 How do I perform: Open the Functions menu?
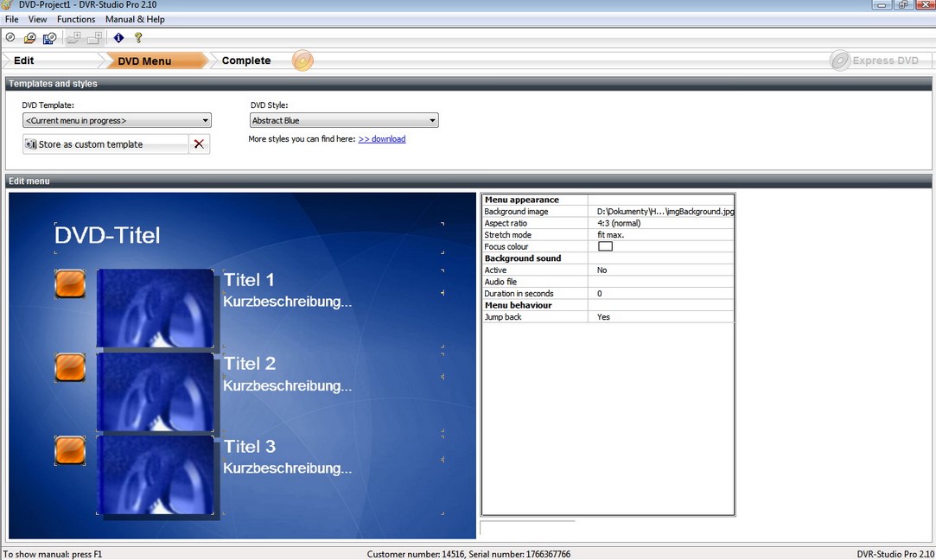coord(76,19)
